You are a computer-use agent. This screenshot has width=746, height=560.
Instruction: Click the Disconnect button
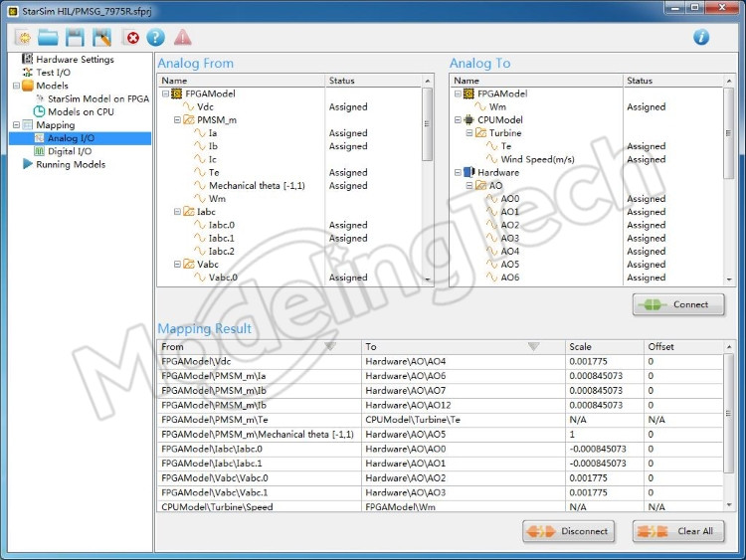pos(569,531)
